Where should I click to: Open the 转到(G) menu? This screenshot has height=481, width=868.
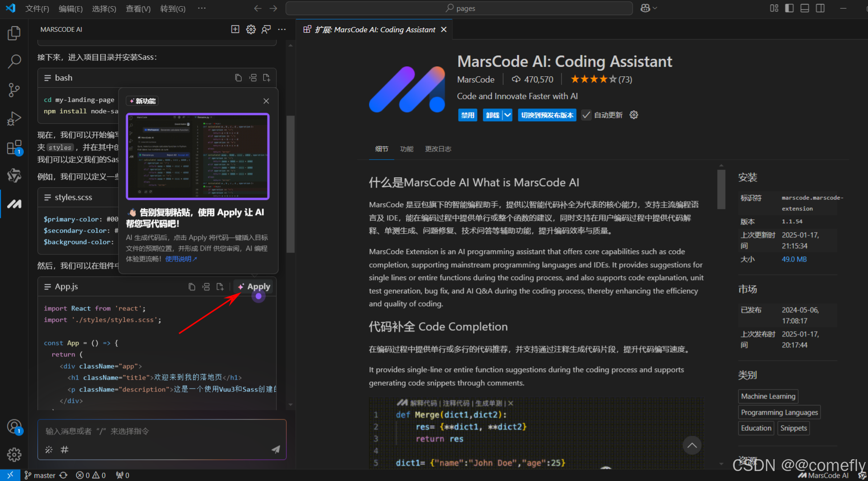(173, 9)
